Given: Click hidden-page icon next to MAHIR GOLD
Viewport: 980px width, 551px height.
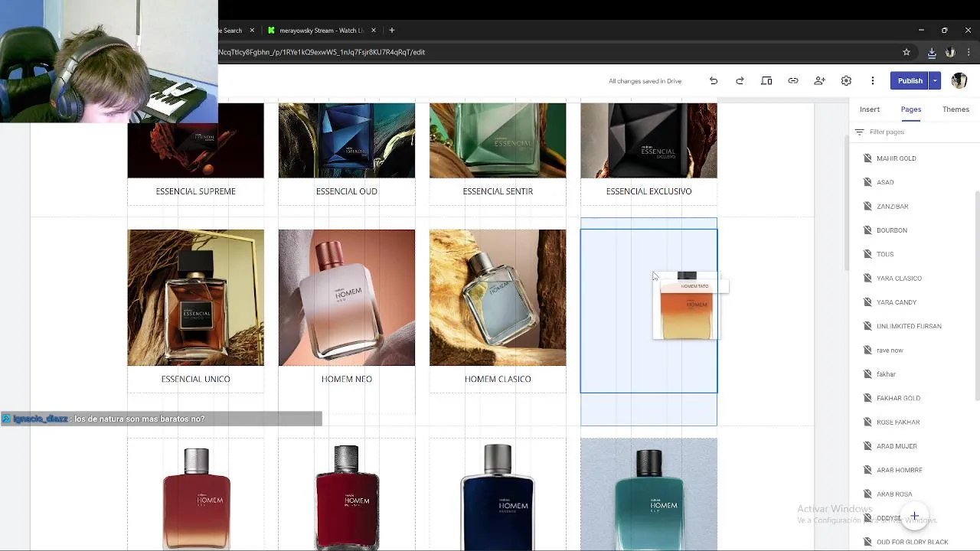Looking at the screenshot, I should pos(867,158).
